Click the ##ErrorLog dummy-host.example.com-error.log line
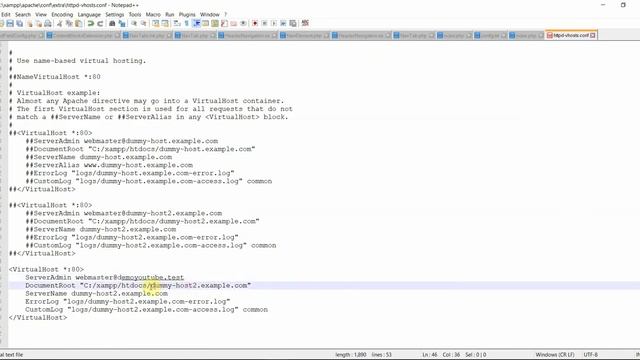The image size is (640, 360). pyautogui.click(x=130, y=173)
